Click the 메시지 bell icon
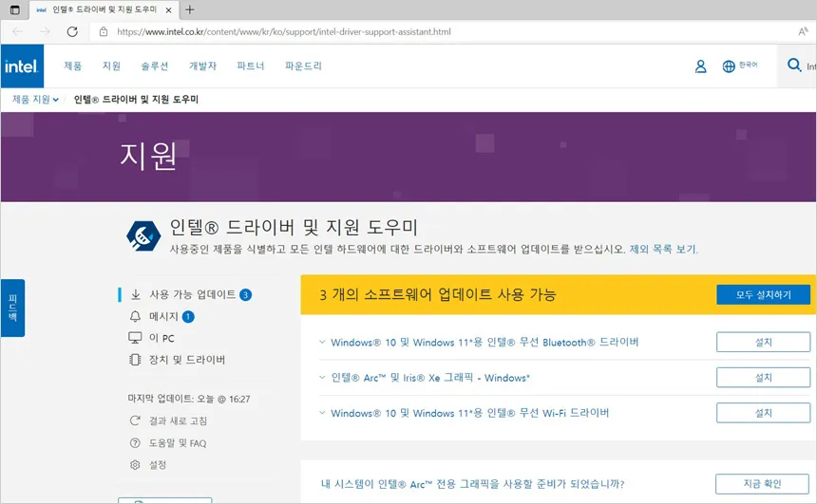817x504 pixels. [x=135, y=317]
